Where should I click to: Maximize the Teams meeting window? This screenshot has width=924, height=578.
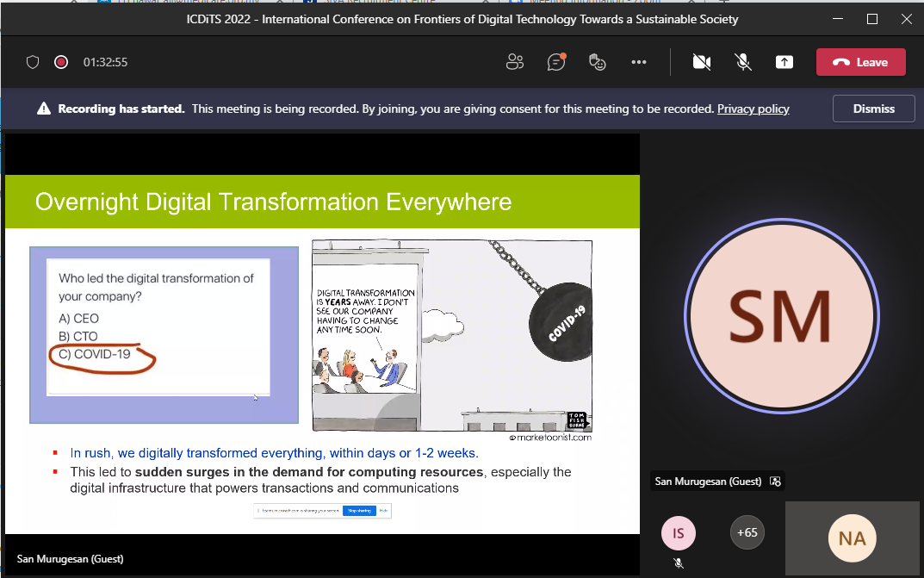(x=872, y=19)
